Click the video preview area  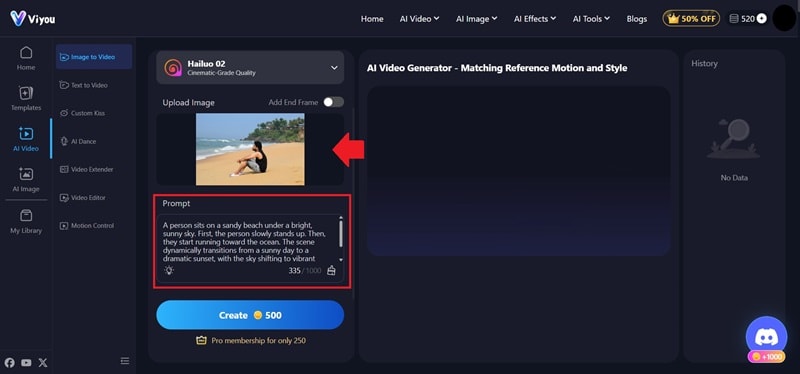point(518,171)
